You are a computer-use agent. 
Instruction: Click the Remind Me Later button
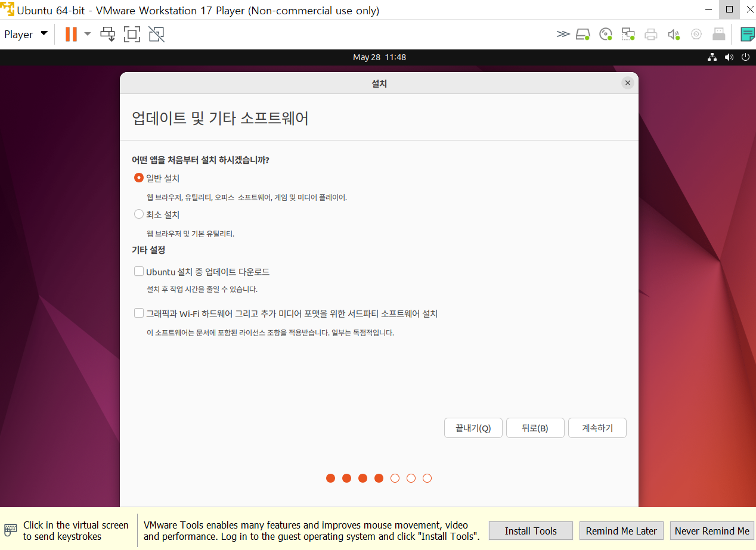coord(621,531)
